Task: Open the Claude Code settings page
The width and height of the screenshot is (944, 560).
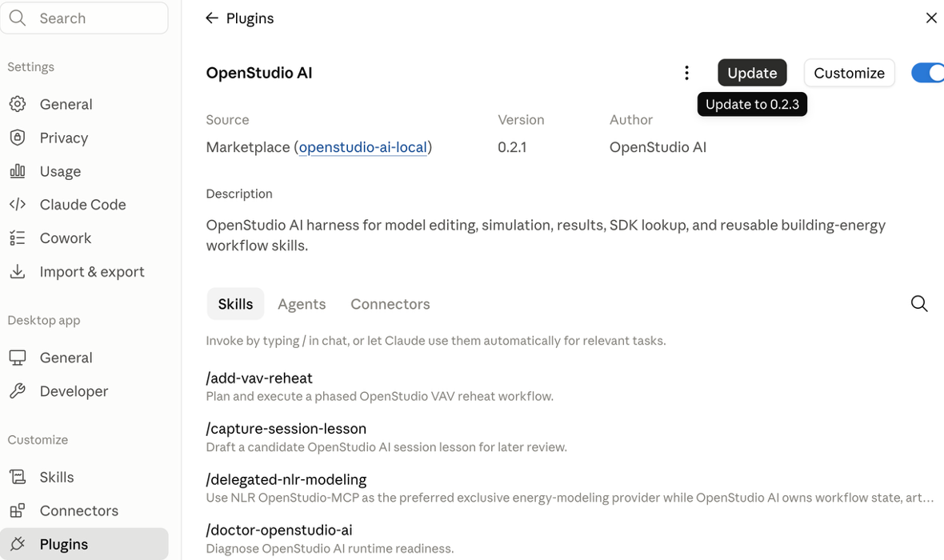Action: [x=84, y=205]
